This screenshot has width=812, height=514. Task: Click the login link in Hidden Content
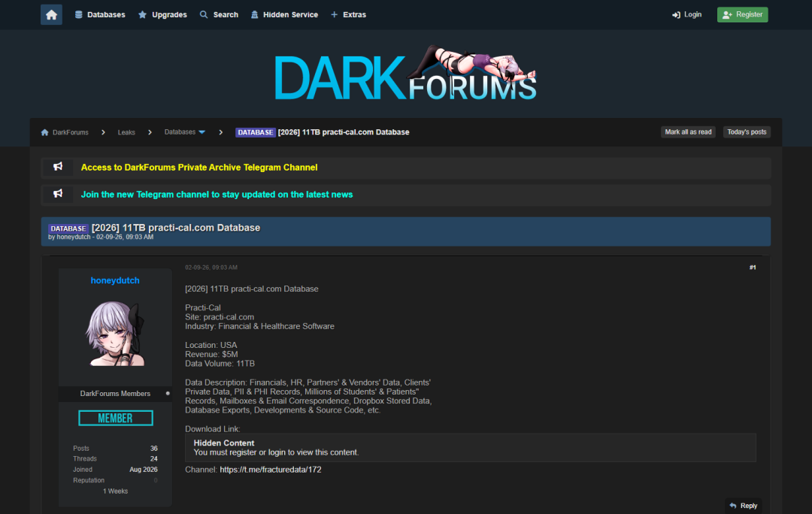coord(277,452)
